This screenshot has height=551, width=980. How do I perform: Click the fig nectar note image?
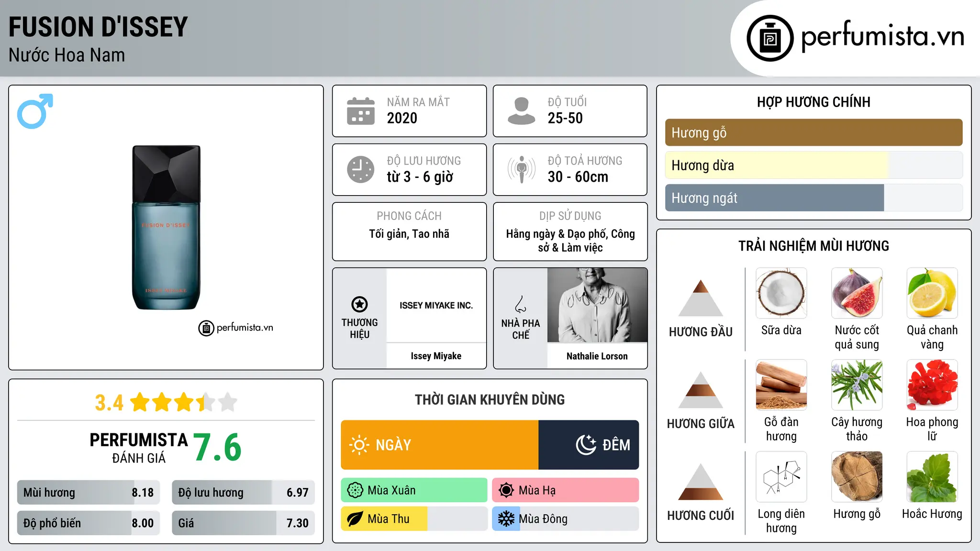point(857,293)
